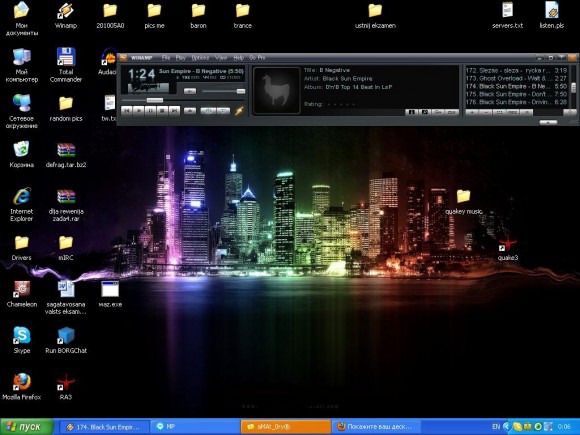580x435 pixels.
Task: Click Go Pro in Winamp menu bar
Action: (257, 58)
